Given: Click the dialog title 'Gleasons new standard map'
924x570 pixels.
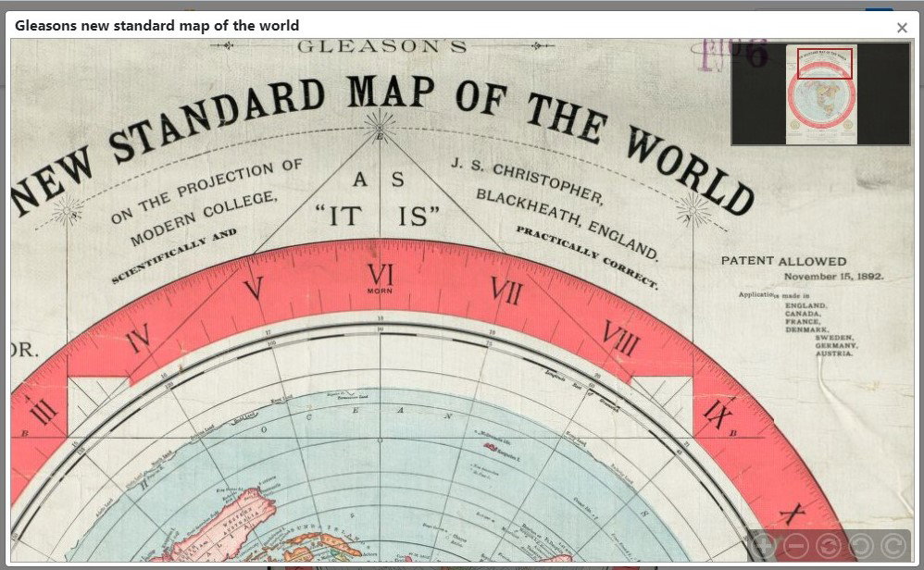Looking at the screenshot, I should [156, 26].
